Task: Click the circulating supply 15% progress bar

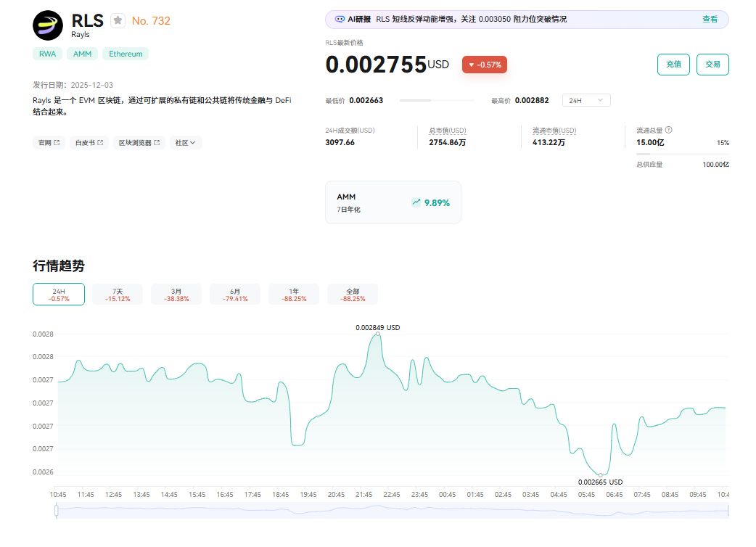Action: (683, 155)
